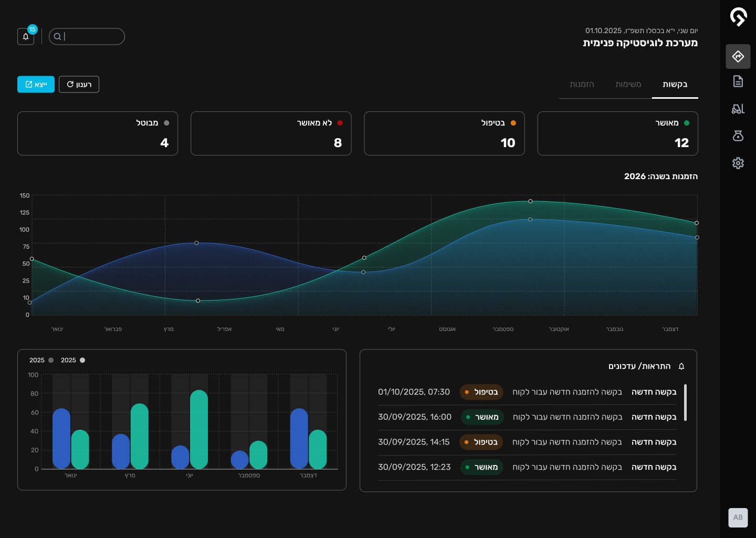
Task: Click the notifications list scrollbar
Action: point(686,402)
